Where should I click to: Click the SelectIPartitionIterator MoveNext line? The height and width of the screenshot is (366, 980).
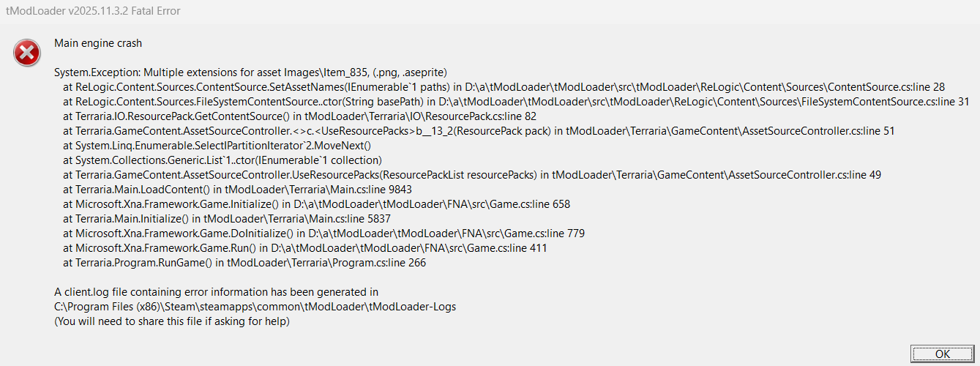(x=217, y=146)
